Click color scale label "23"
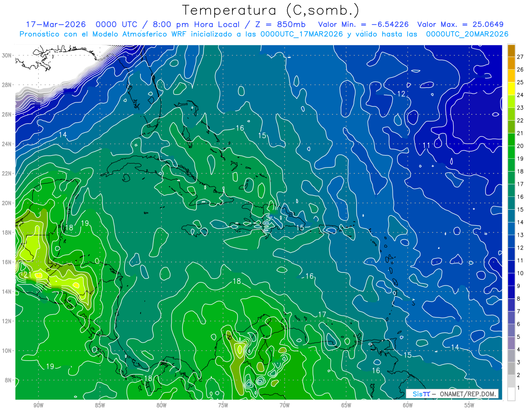 (520, 108)
